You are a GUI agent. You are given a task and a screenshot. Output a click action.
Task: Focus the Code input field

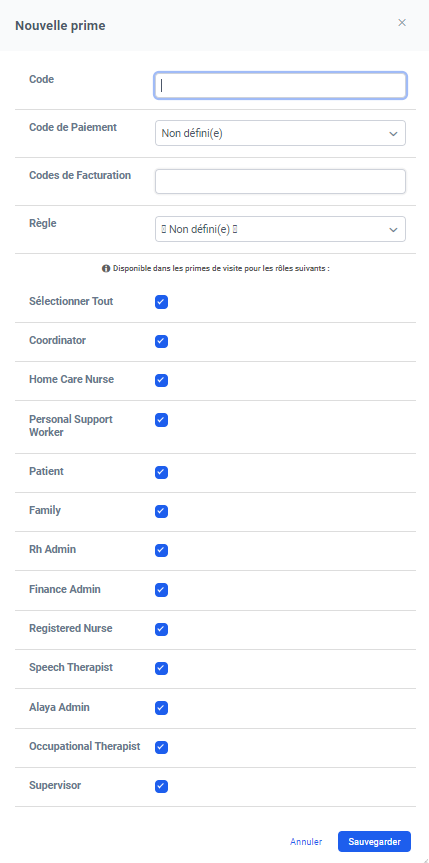click(280, 86)
